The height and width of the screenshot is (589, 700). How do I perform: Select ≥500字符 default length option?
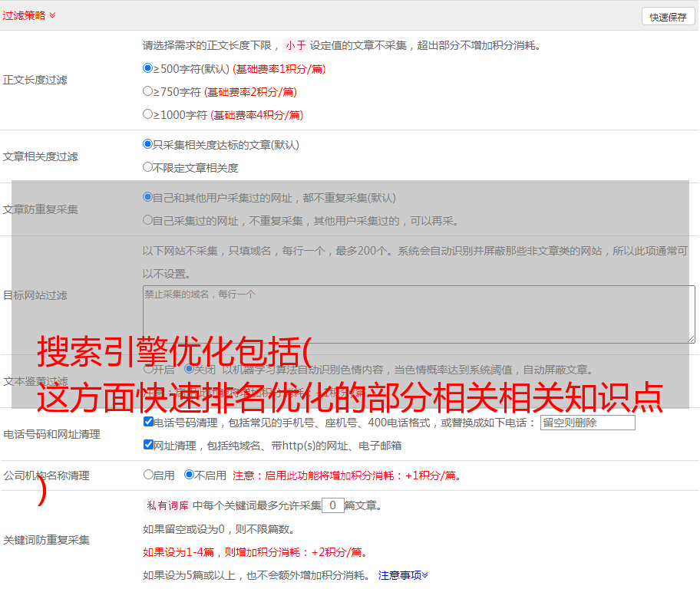tap(148, 68)
